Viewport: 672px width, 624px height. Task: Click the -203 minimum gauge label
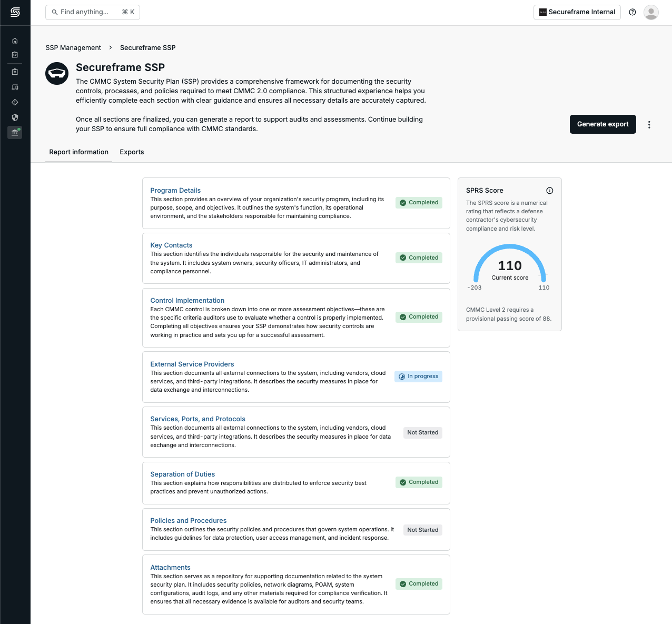(x=475, y=288)
